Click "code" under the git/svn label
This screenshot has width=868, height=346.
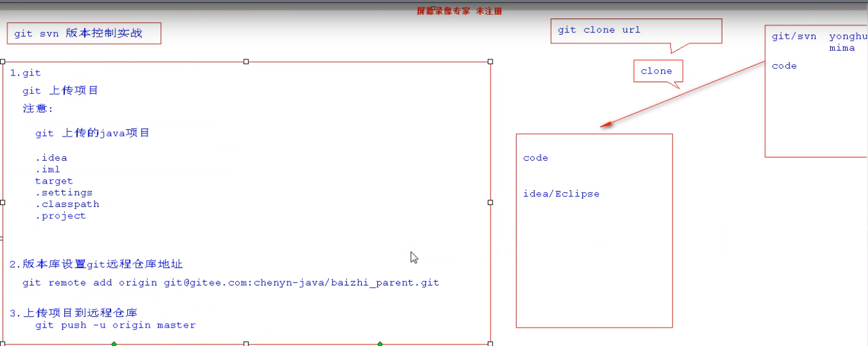click(784, 66)
